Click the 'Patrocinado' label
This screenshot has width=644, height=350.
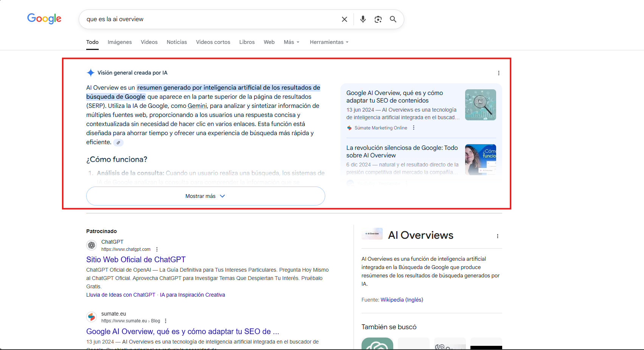coord(101,231)
